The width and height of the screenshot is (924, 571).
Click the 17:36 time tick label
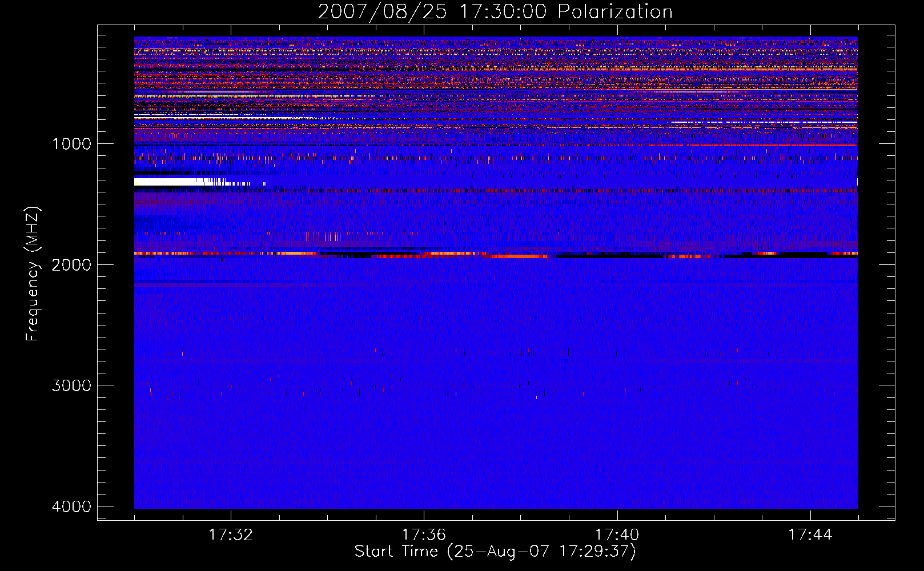[424, 535]
